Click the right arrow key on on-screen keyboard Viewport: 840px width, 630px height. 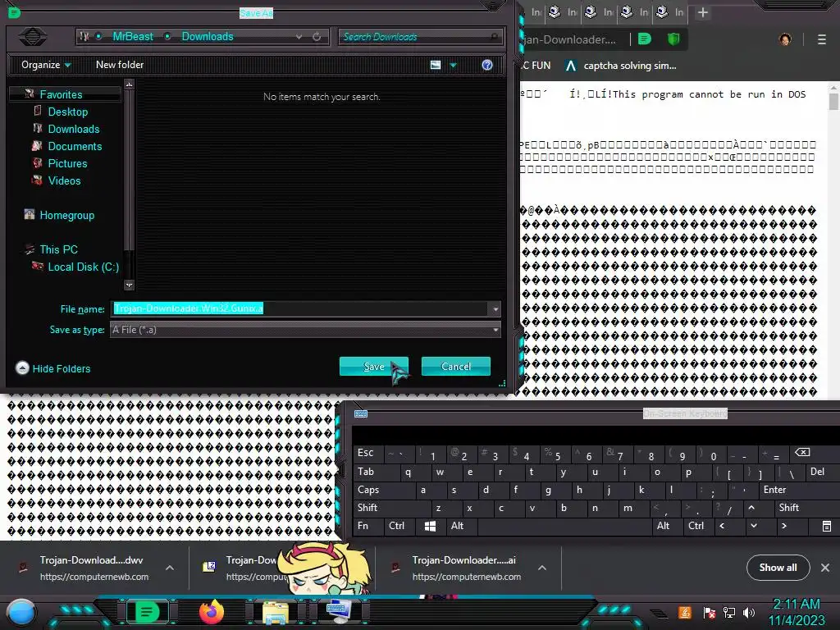click(784, 526)
